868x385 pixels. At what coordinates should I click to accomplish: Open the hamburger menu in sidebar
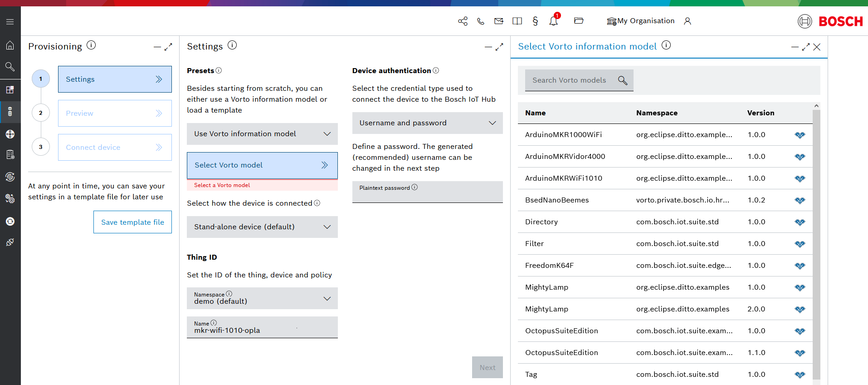[x=10, y=22]
